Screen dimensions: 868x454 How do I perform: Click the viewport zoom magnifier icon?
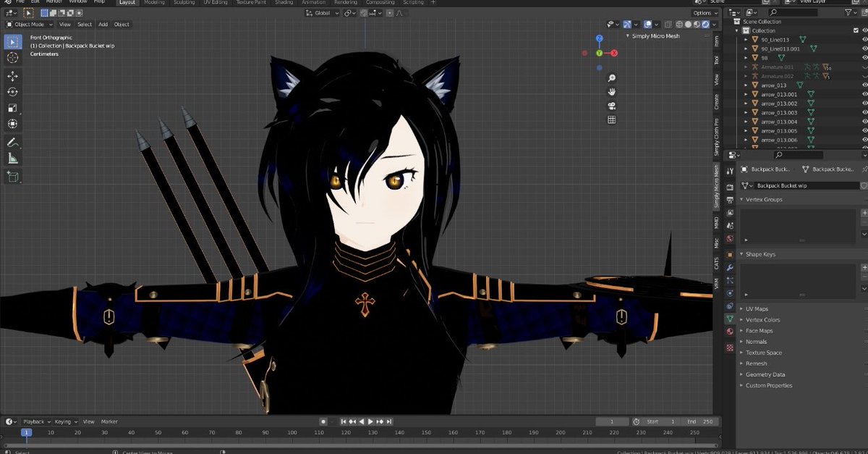click(612, 78)
